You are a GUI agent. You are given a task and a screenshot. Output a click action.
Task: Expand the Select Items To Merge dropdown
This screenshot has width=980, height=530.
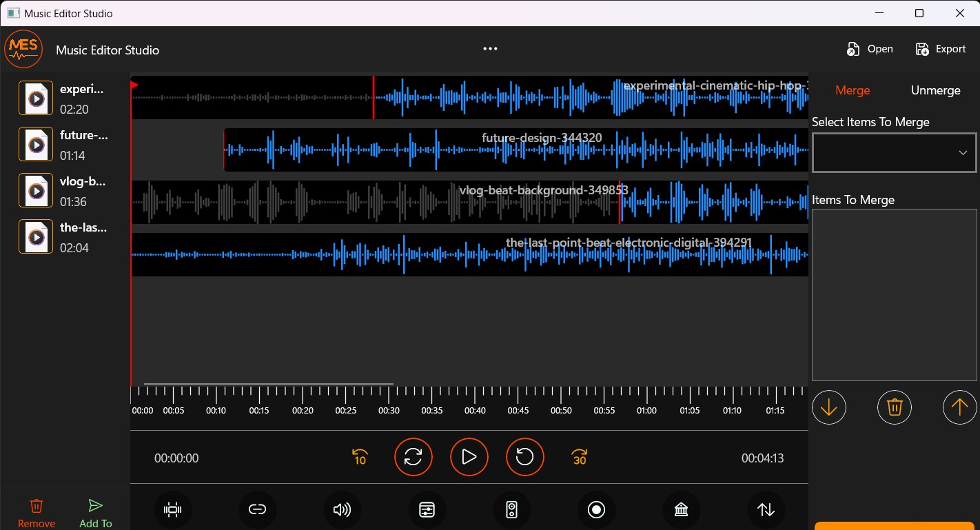(x=893, y=152)
